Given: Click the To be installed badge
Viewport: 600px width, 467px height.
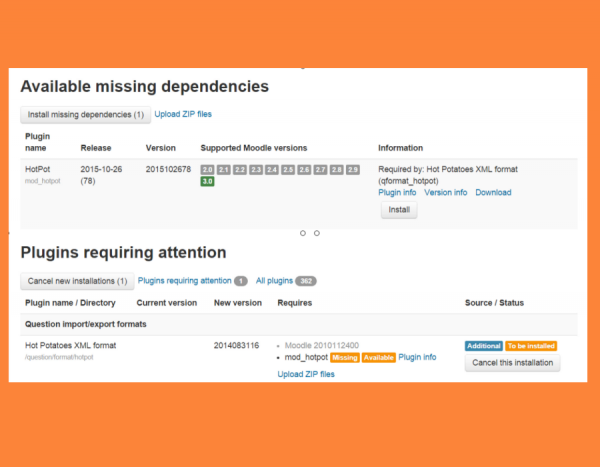Looking at the screenshot, I should (531, 346).
